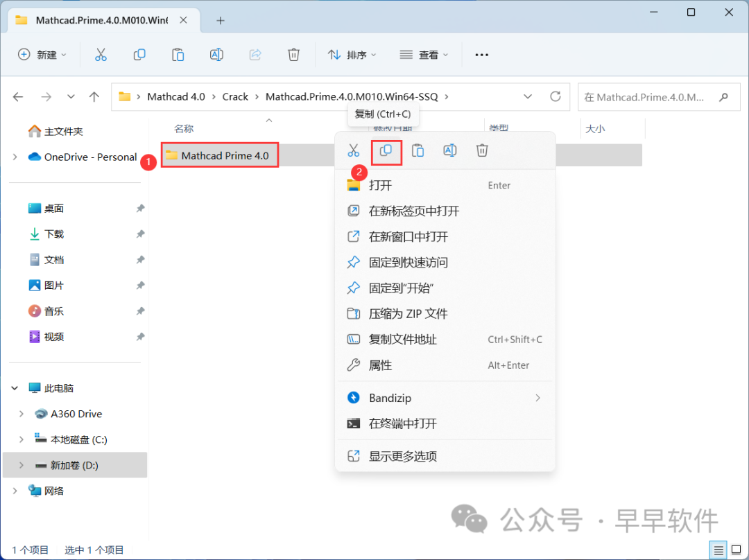The width and height of the screenshot is (749, 560).
Task: Expand OneDrive - Personal tree node
Action: tap(15, 157)
